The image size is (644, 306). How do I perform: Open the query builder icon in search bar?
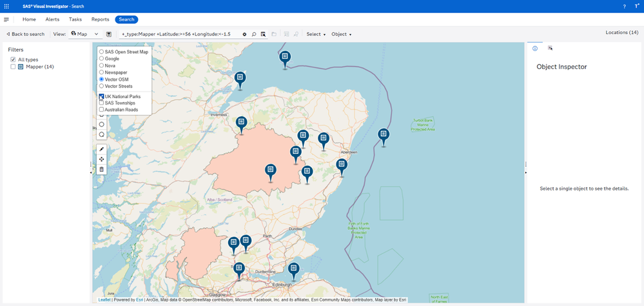pos(263,34)
